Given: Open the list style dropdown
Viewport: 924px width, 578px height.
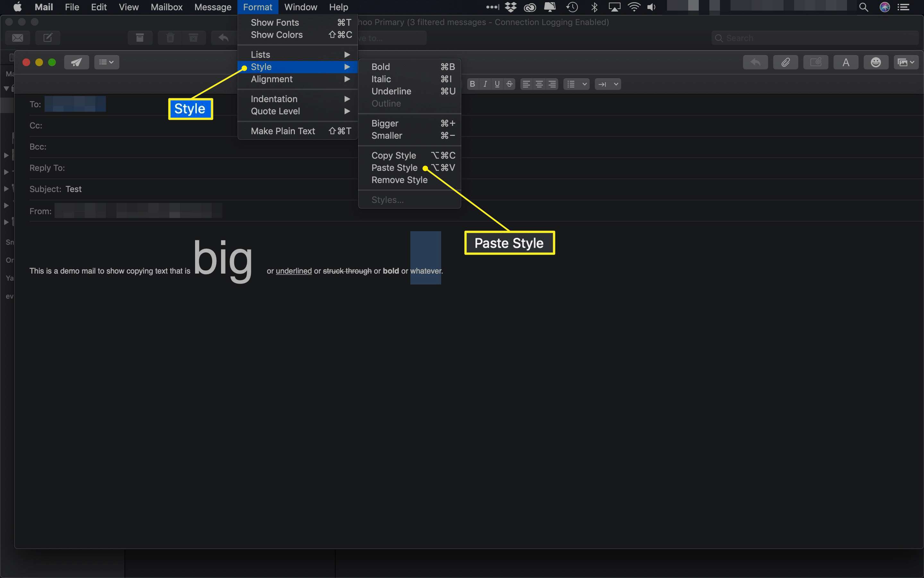Looking at the screenshot, I should coord(577,84).
